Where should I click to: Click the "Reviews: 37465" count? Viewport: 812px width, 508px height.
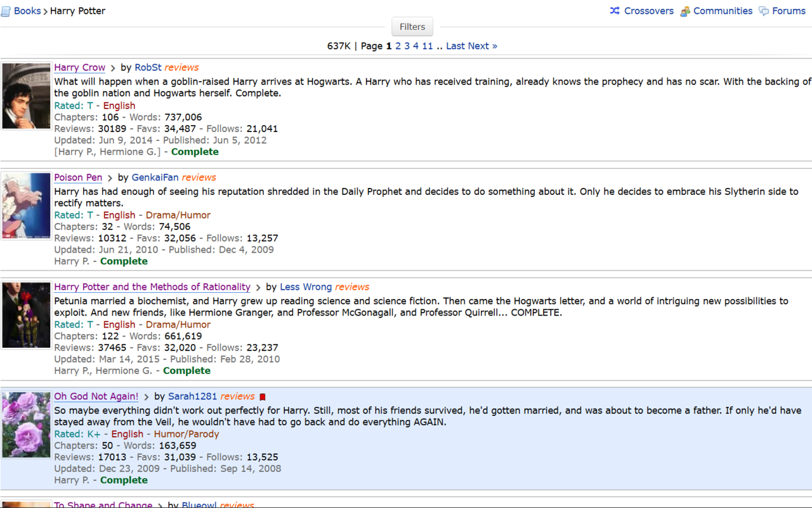pyautogui.click(x=90, y=347)
